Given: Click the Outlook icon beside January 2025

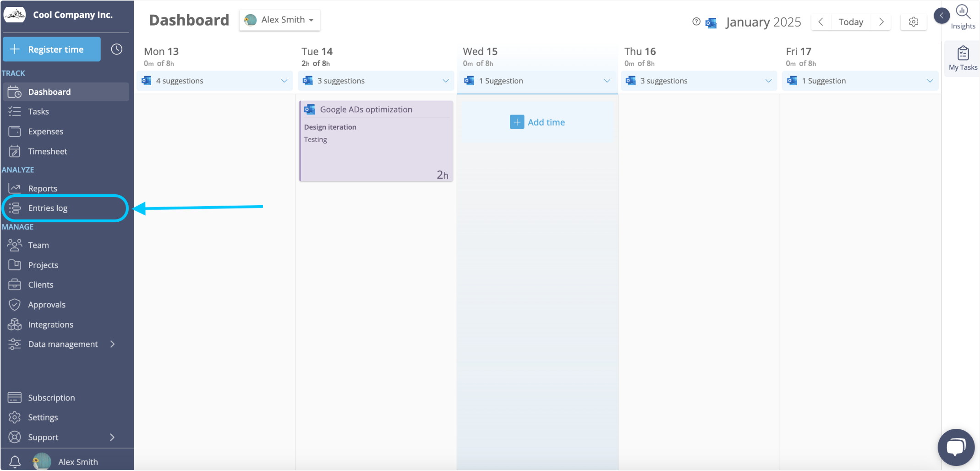Looking at the screenshot, I should coord(711,22).
